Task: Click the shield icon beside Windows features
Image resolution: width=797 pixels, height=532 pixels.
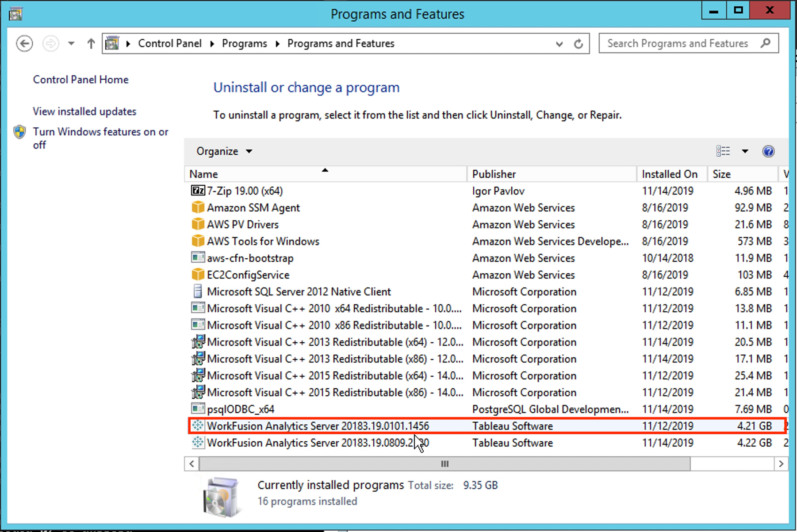Action: point(20,132)
